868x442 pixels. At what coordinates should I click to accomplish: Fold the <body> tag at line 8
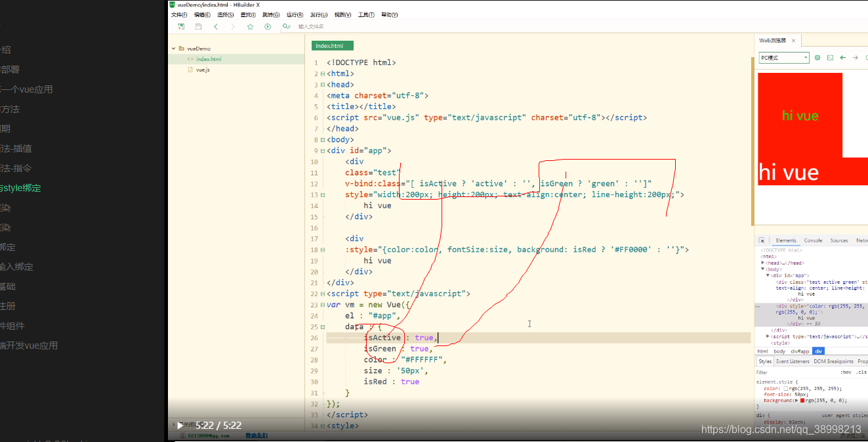click(322, 140)
